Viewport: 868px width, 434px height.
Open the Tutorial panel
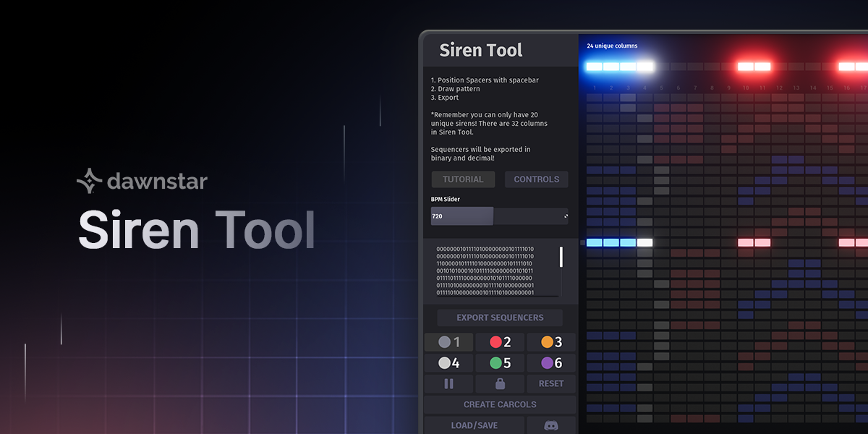coord(463,179)
